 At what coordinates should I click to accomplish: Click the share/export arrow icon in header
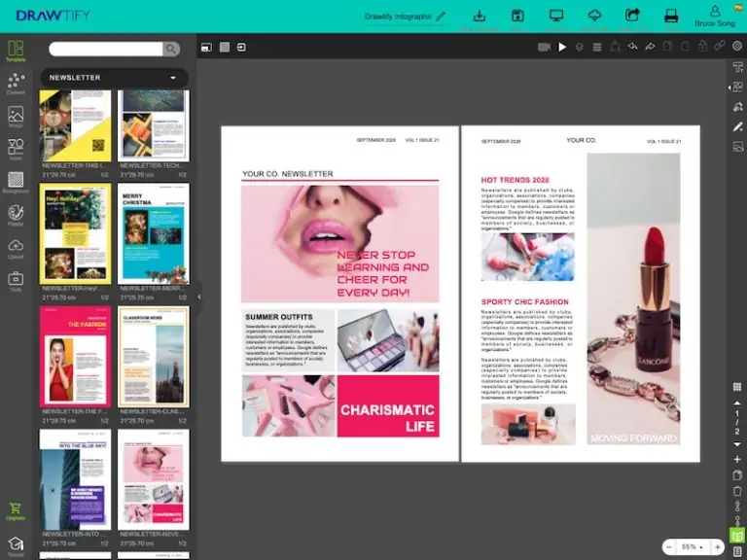[632, 16]
